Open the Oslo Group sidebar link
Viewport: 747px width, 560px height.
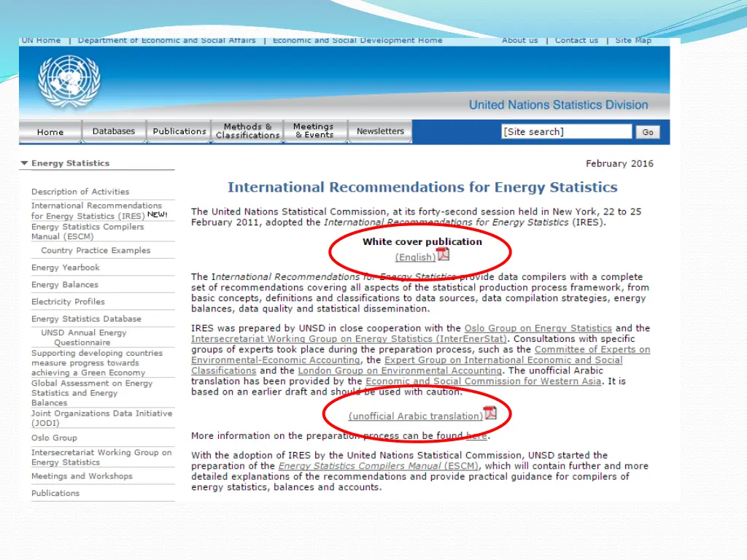(54, 438)
